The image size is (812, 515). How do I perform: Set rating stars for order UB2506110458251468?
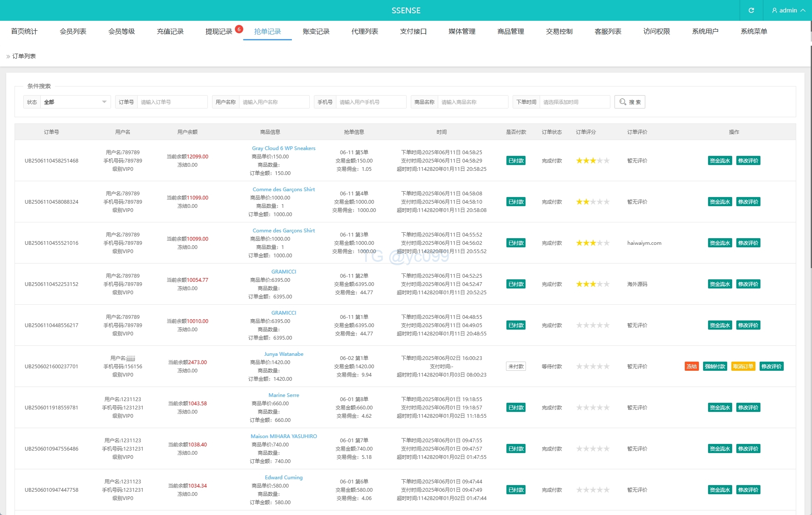[592, 160]
